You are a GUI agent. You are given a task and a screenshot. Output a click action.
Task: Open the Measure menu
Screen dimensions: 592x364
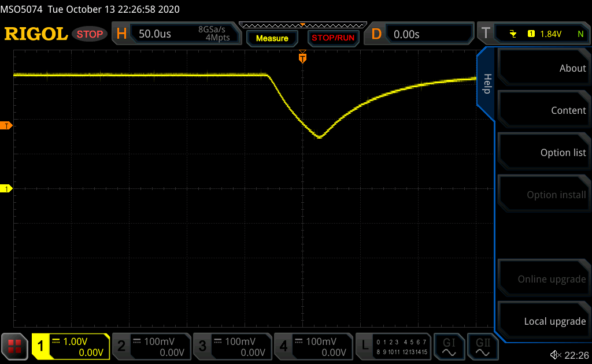(x=272, y=38)
